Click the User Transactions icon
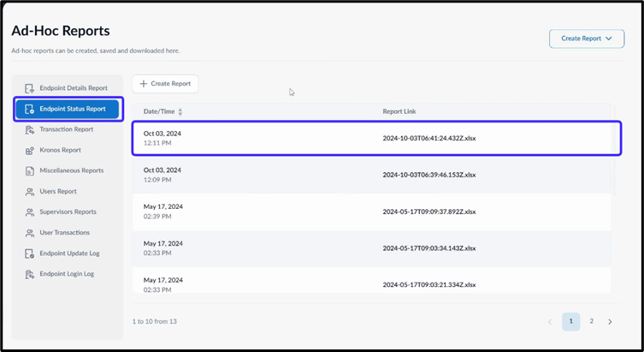 29,233
